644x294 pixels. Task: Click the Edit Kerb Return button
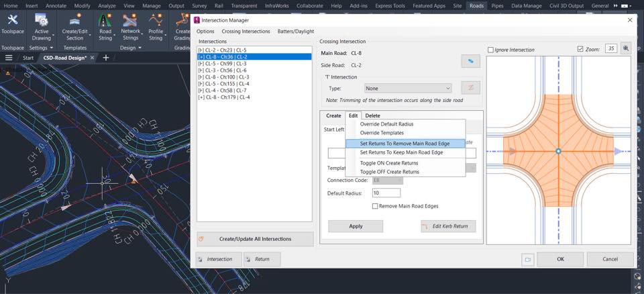tap(448, 226)
